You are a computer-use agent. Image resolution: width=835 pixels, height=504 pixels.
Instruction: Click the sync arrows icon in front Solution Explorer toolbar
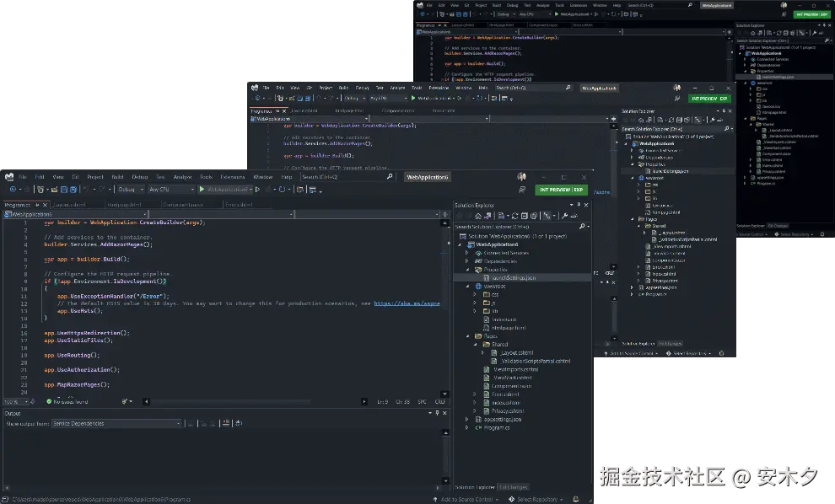pyautogui.click(x=515, y=216)
